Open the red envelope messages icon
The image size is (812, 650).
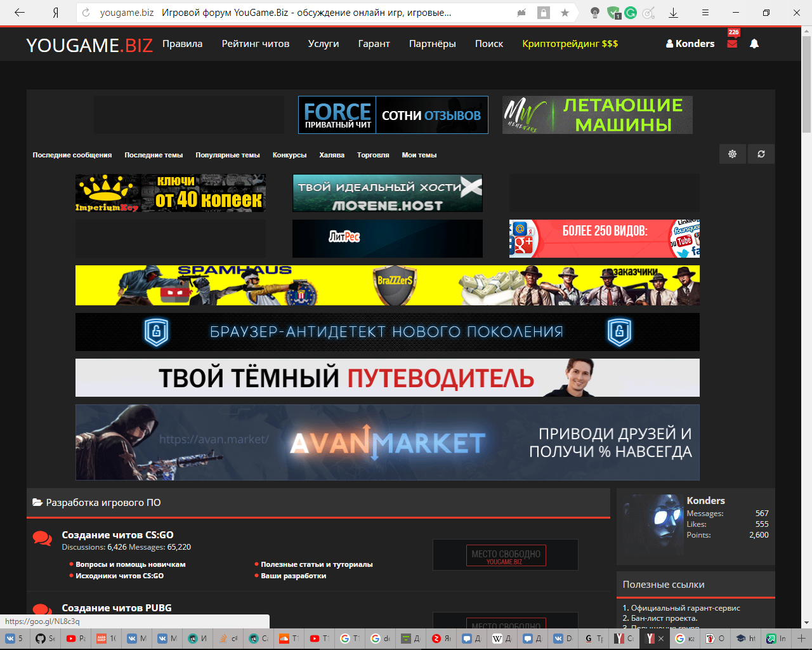(732, 44)
